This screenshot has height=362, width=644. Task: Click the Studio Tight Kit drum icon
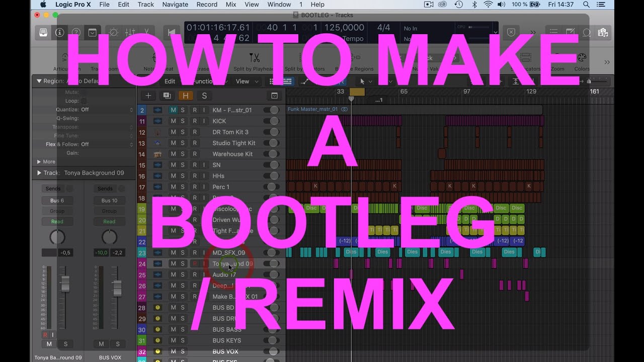coord(157,143)
